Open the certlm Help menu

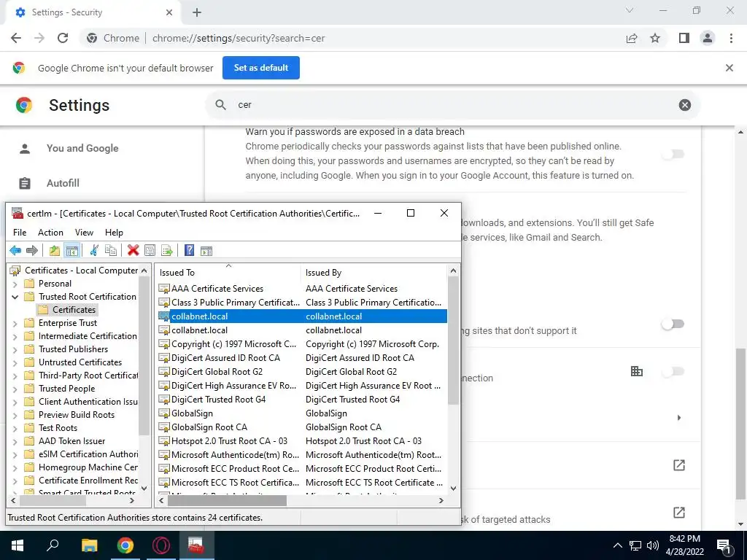(x=114, y=233)
